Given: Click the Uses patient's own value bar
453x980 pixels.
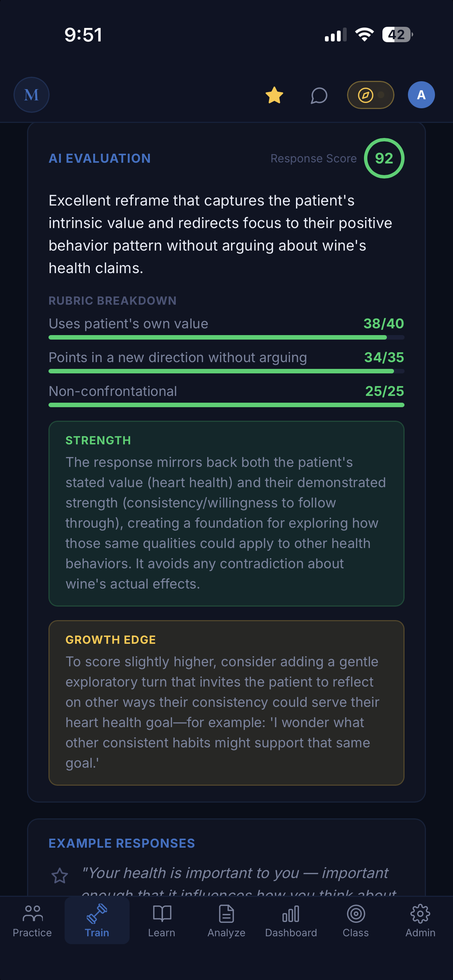Looking at the screenshot, I should click(226, 338).
